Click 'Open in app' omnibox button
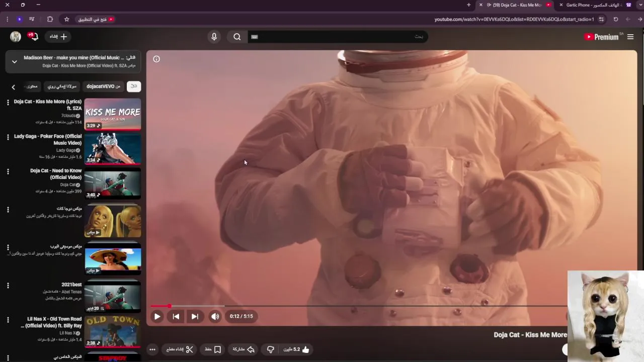 click(x=96, y=19)
